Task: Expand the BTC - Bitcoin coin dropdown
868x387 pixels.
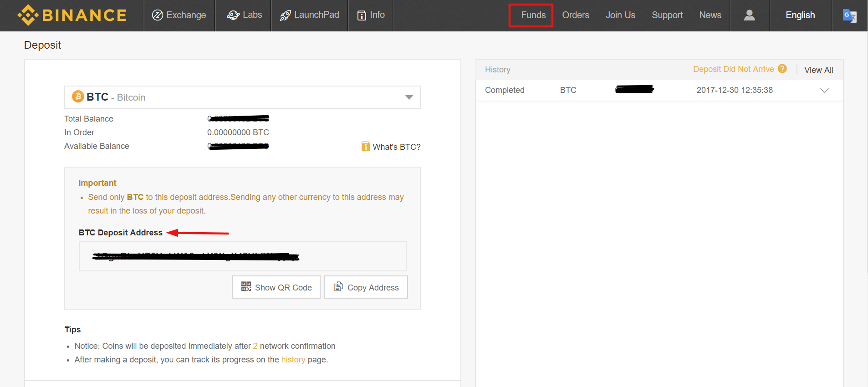Action: coord(242,97)
